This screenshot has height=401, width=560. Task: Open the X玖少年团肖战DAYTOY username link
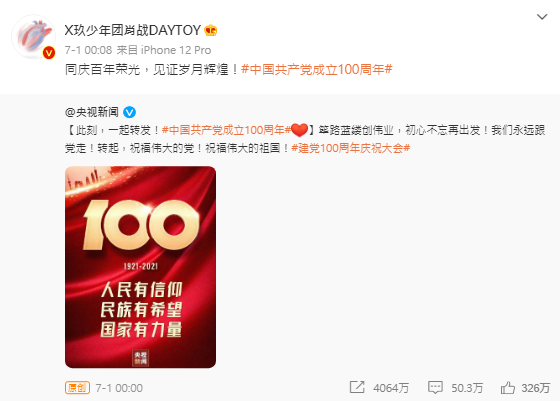(132, 30)
